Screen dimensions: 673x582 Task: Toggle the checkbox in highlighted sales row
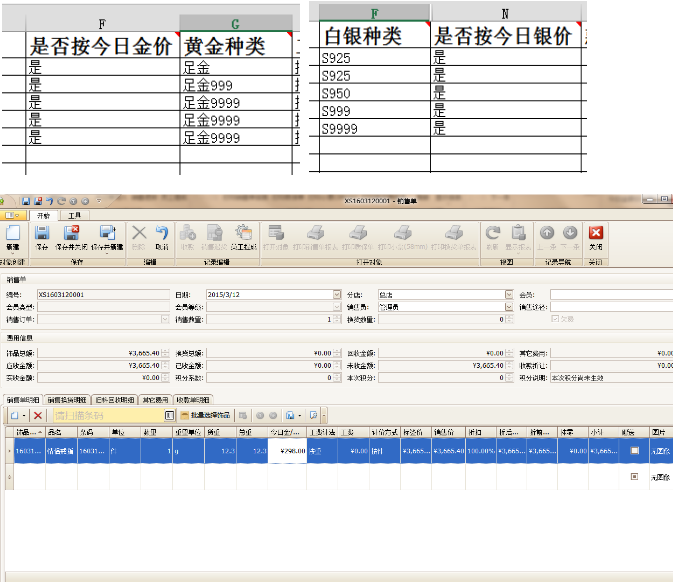tap(634, 451)
